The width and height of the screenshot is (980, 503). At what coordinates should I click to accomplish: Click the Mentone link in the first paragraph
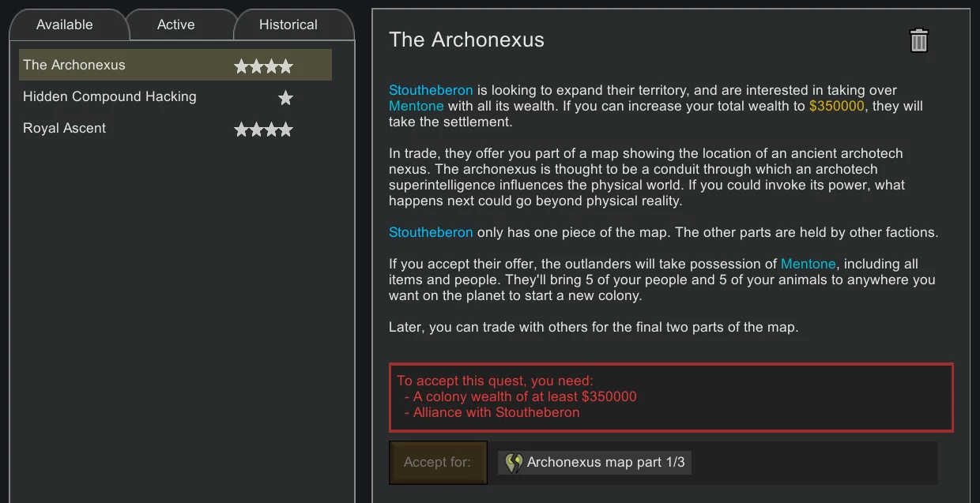tap(416, 106)
